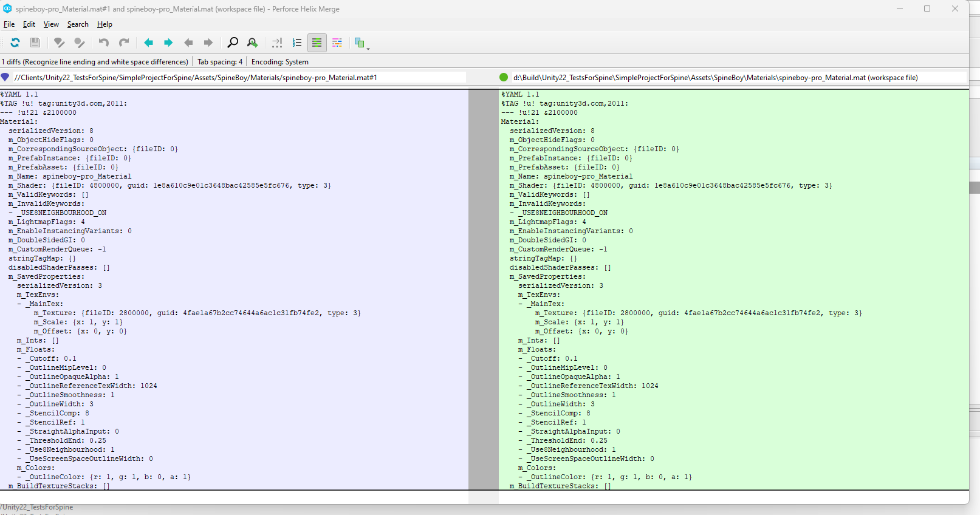This screenshot has width=980, height=515.
Task: Click the first grayed tag edit icon
Action: tap(59, 43)
